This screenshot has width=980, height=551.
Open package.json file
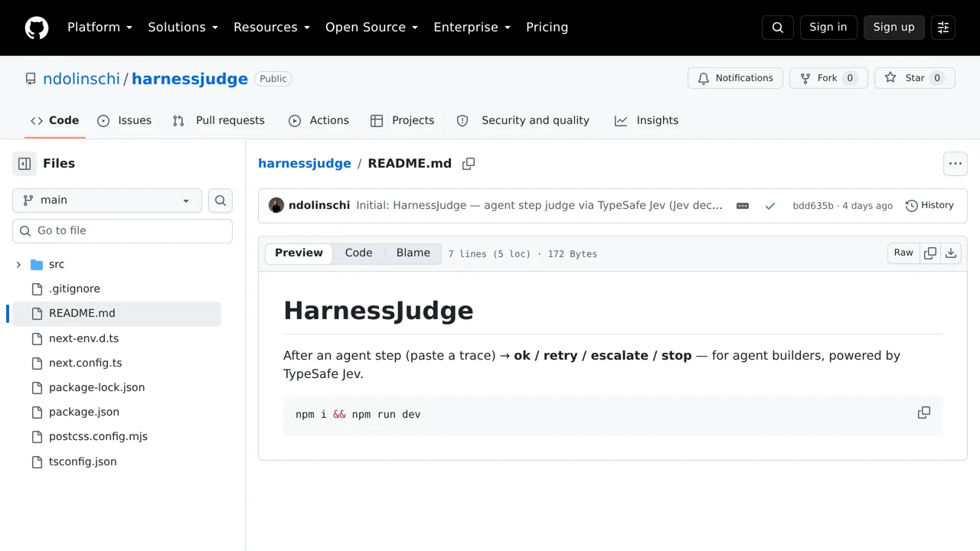coord(83,412)
